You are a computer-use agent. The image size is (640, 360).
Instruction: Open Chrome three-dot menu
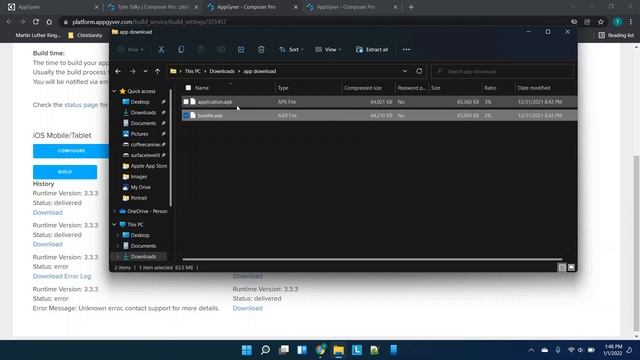[x=631, y=22]
